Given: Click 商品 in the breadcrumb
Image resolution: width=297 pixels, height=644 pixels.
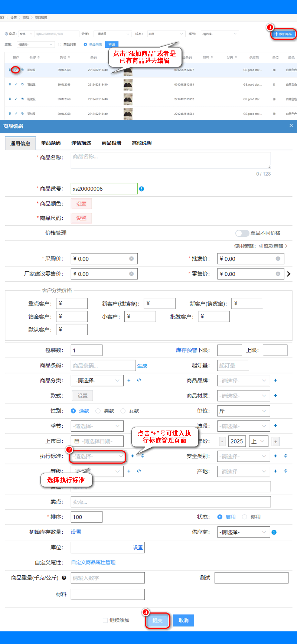Looking at the screenshot, I should point(26,18).
